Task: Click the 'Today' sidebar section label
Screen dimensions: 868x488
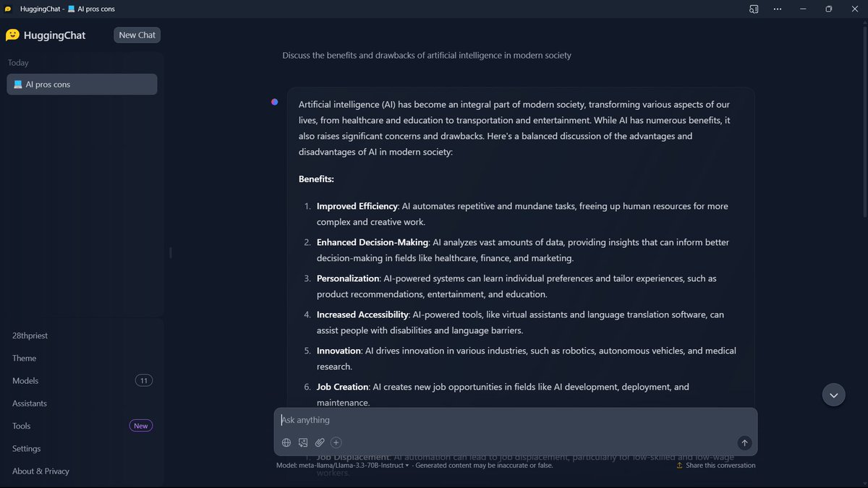Action: pos(18,63)
